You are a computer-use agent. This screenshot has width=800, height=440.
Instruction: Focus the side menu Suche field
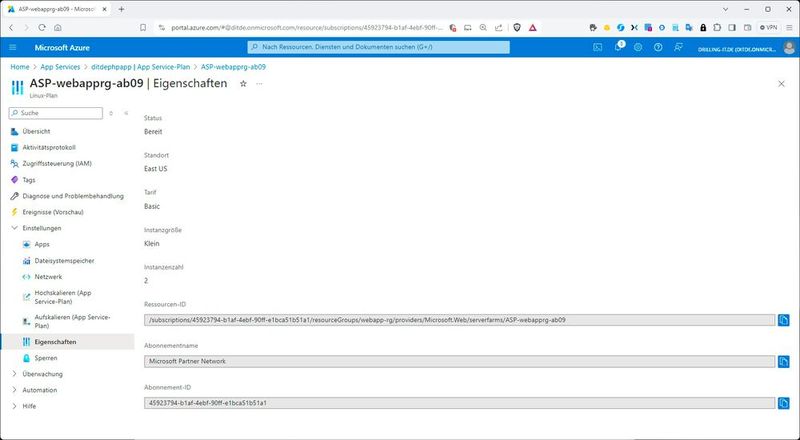56,113
